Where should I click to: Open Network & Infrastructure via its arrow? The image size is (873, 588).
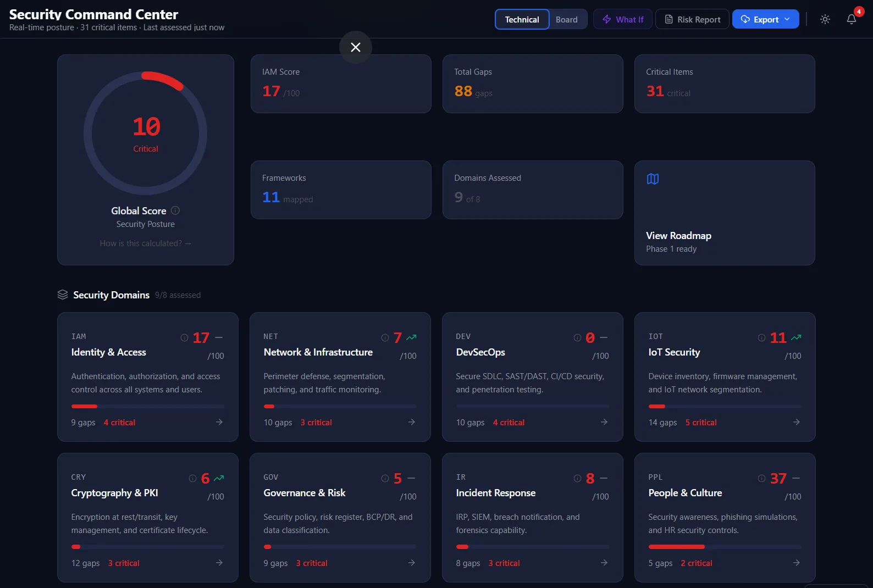coord(412,422)
